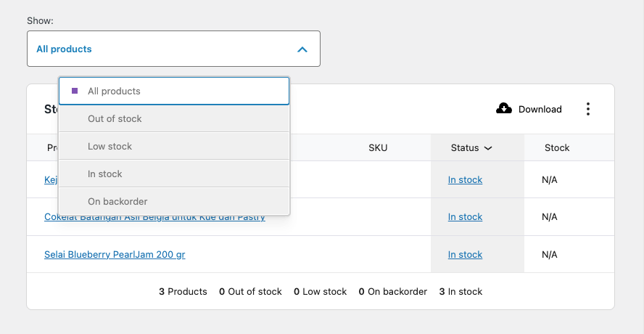Pick the In stock filter option
This screenshot has width=644, height=334.
[174, 174]
